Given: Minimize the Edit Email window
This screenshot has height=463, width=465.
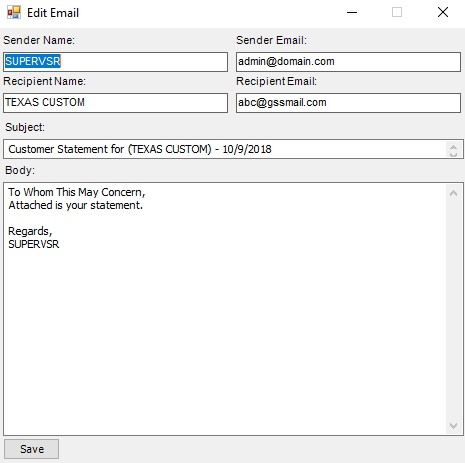Looking at the screenshot, I should 352,13.
